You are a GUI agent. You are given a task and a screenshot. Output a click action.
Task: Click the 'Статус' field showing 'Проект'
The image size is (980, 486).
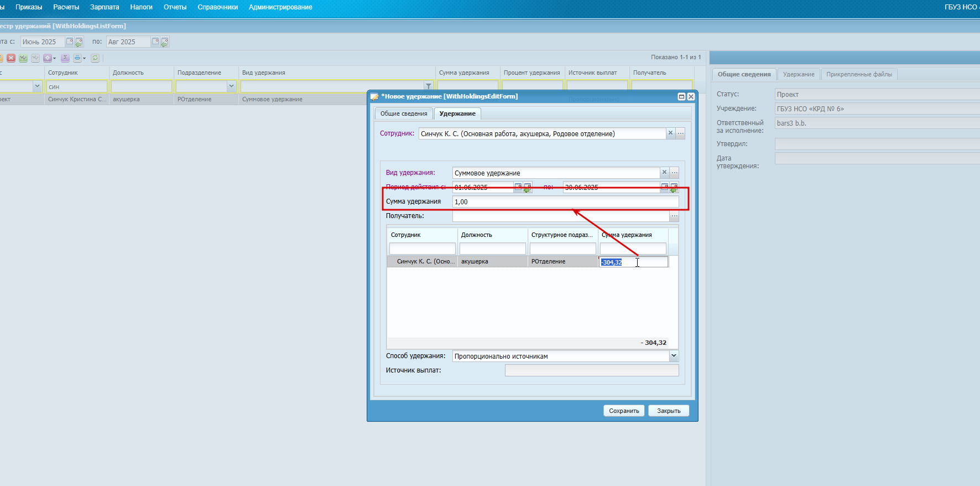click(x=877, y=94)
